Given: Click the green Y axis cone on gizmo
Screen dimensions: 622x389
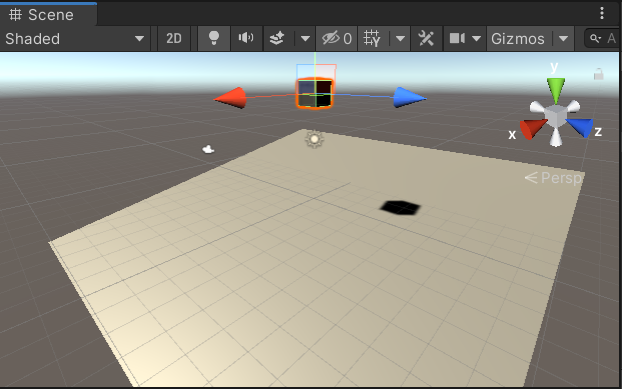Looking at the screenshot, I should (x=556, y=90).
